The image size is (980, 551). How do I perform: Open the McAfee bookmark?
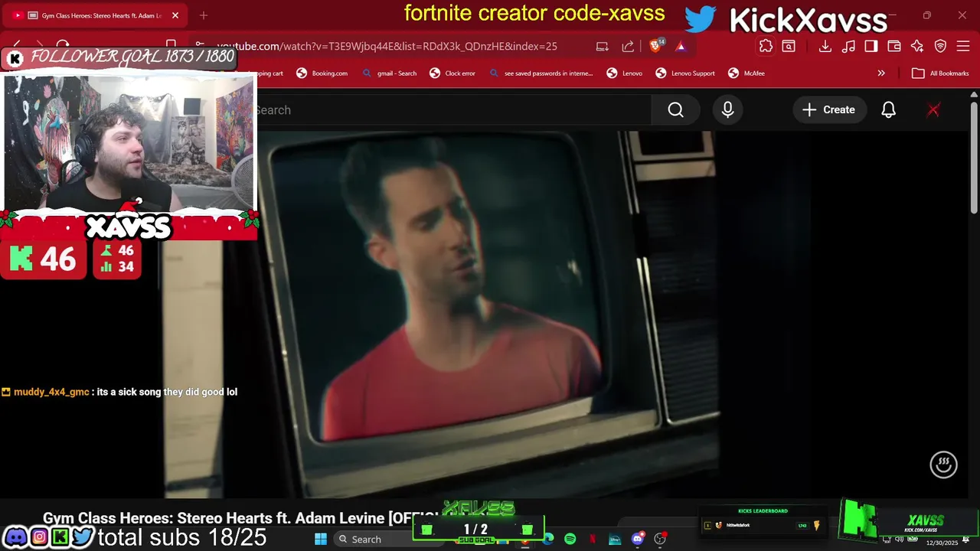click(746, 73)
